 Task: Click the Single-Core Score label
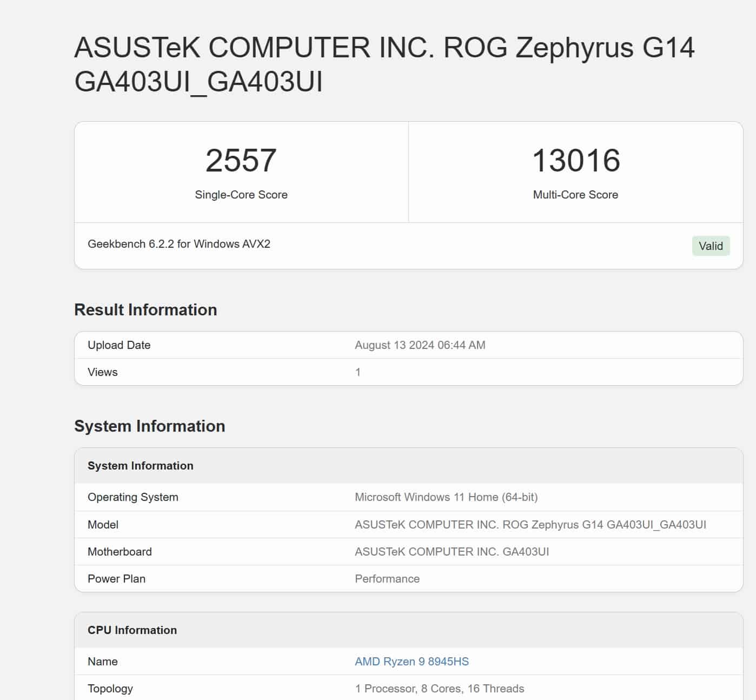coord(241,195)
